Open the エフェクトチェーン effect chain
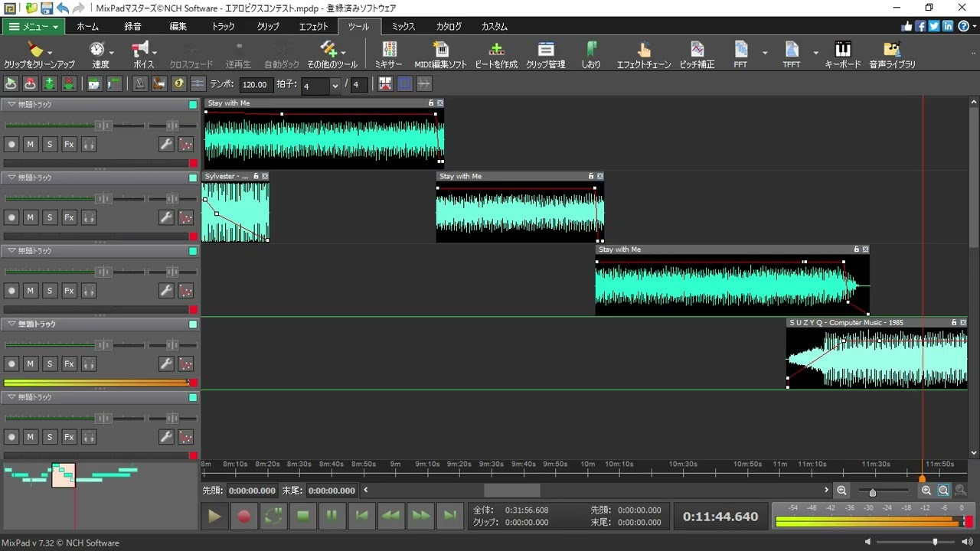Viewport: 980px width, 551px height. click(x=644, y=54)
